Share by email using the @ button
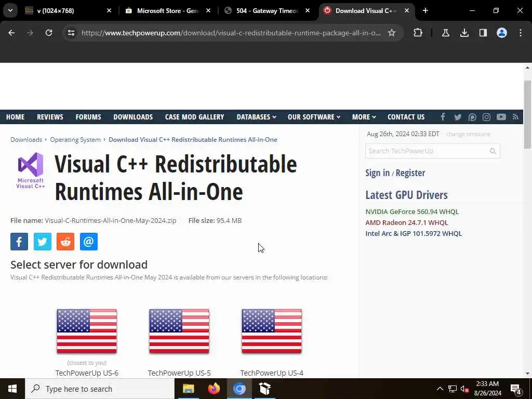The height and width of the screenshot is (399, 532). [x=88, y=242]
